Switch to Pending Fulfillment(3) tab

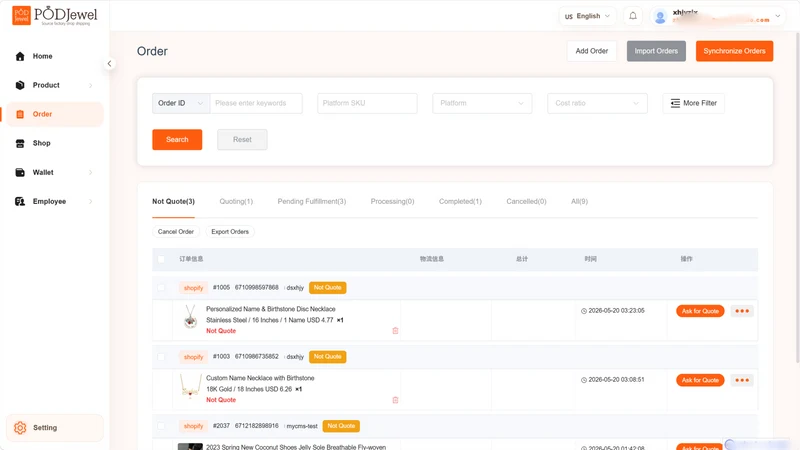[x=312, y=202]
